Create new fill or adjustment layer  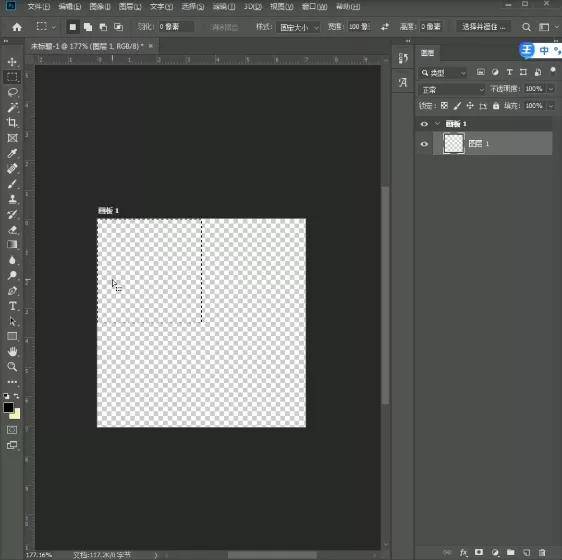495,552
